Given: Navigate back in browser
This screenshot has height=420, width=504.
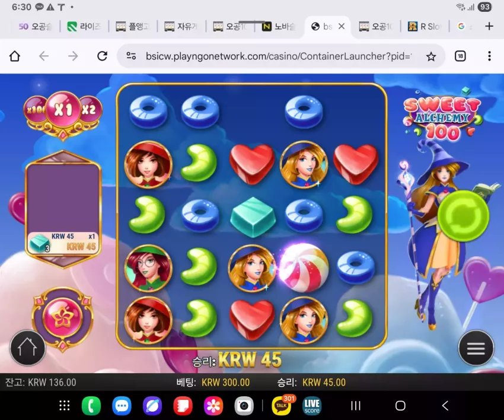Looking at the screenshot, I should pos(44,56).
